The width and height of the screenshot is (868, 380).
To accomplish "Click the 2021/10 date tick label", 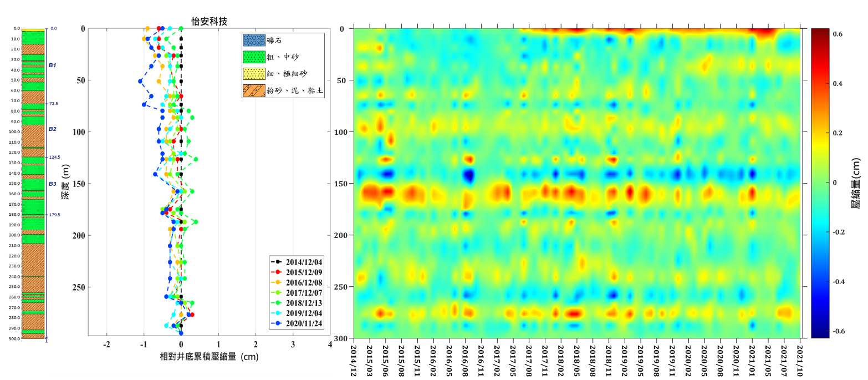I will point(800,359).
